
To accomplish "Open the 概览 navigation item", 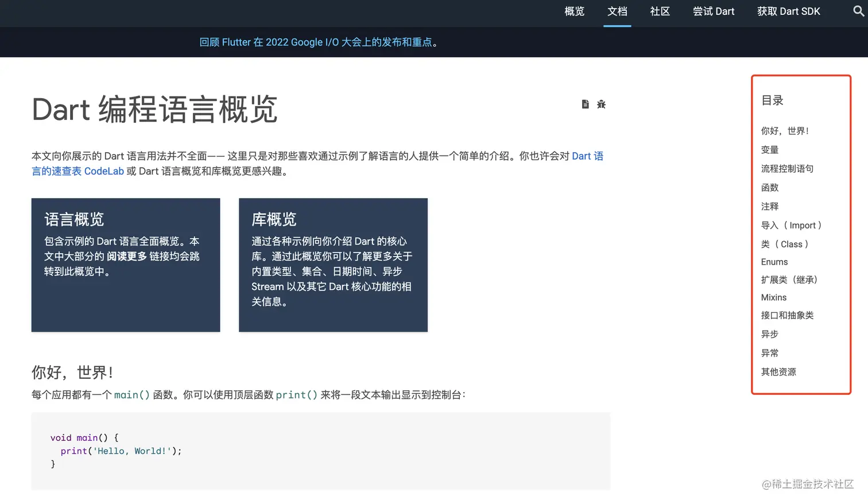I will point(575,11).
